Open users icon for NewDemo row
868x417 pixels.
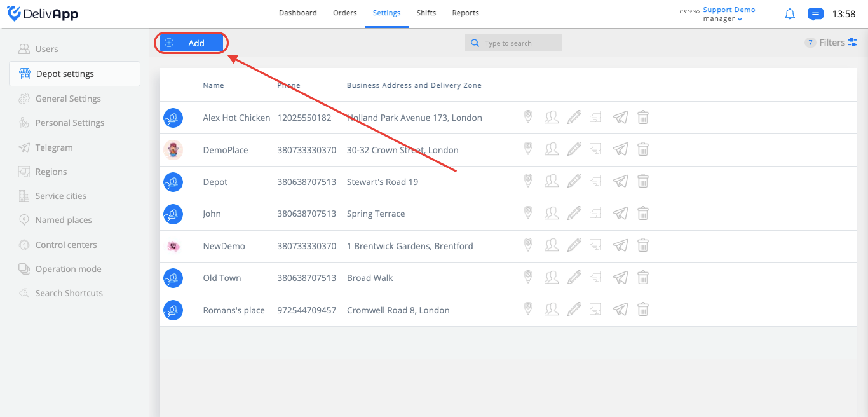tap(552, 245)
